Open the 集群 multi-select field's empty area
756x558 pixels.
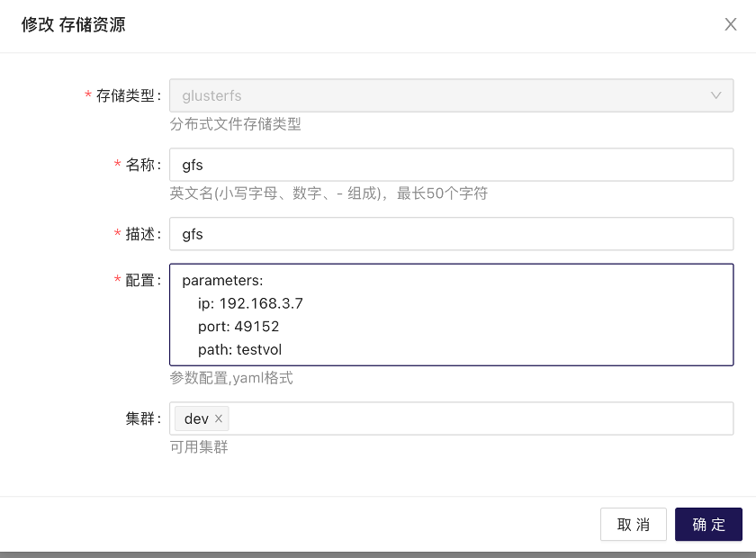pyautogui.click(x=481, y=418)
